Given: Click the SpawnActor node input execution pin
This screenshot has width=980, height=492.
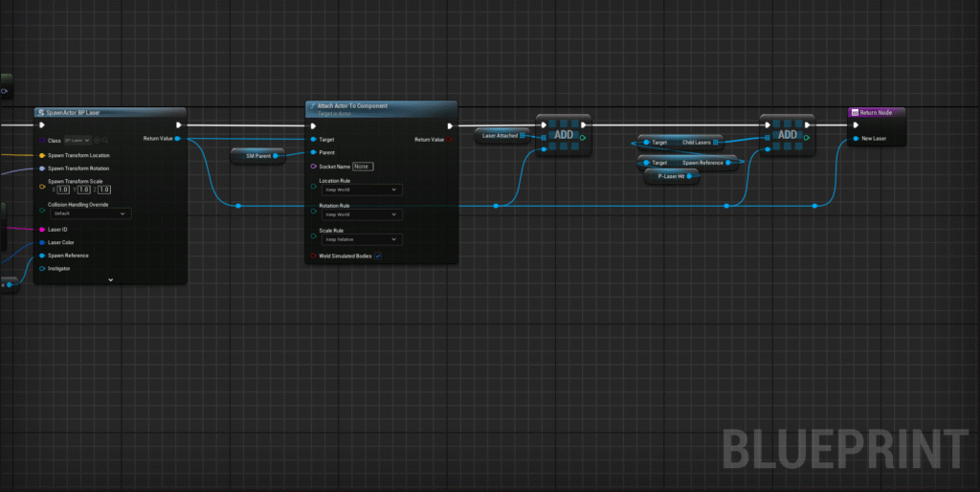Looking at the screenshot, I should pyautogui.click(x=42, y=125).
